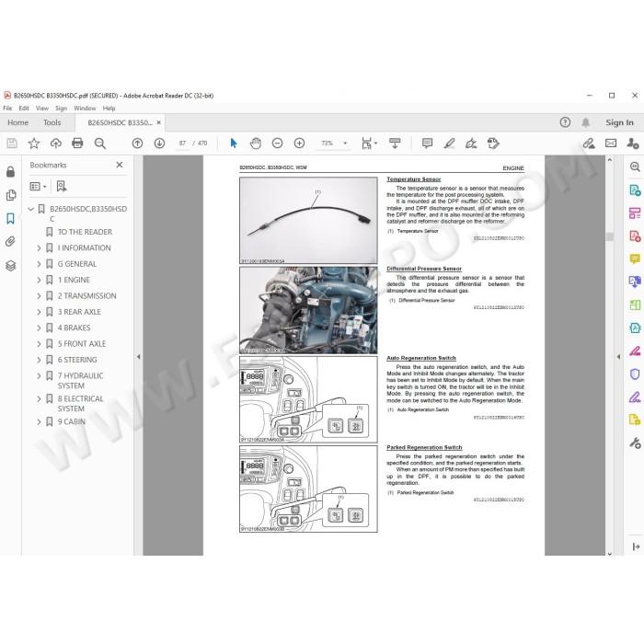Add a comment sticky note
Screen dimensions: 644x644
tap(427, 143)
